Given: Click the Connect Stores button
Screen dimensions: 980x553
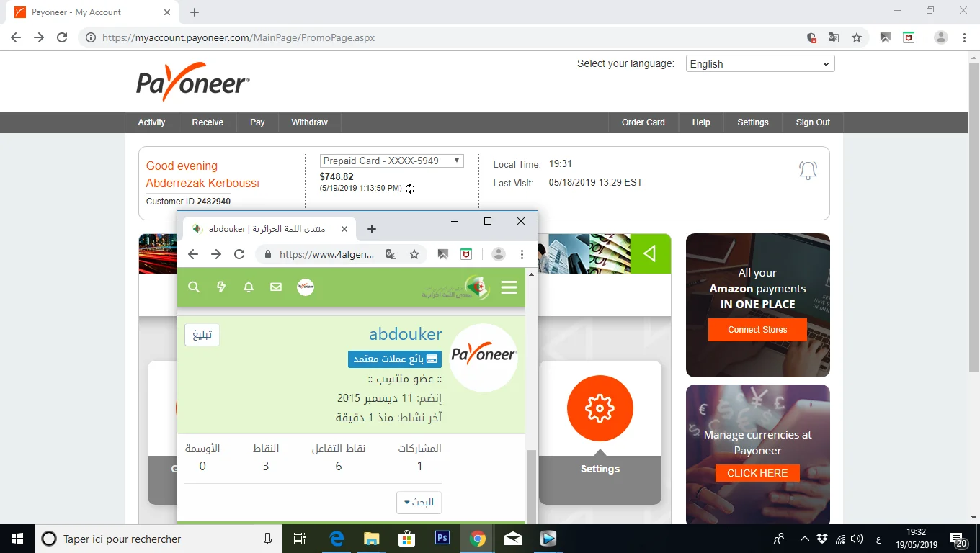Looking at the screenshot, I should [x=757, y=330].
